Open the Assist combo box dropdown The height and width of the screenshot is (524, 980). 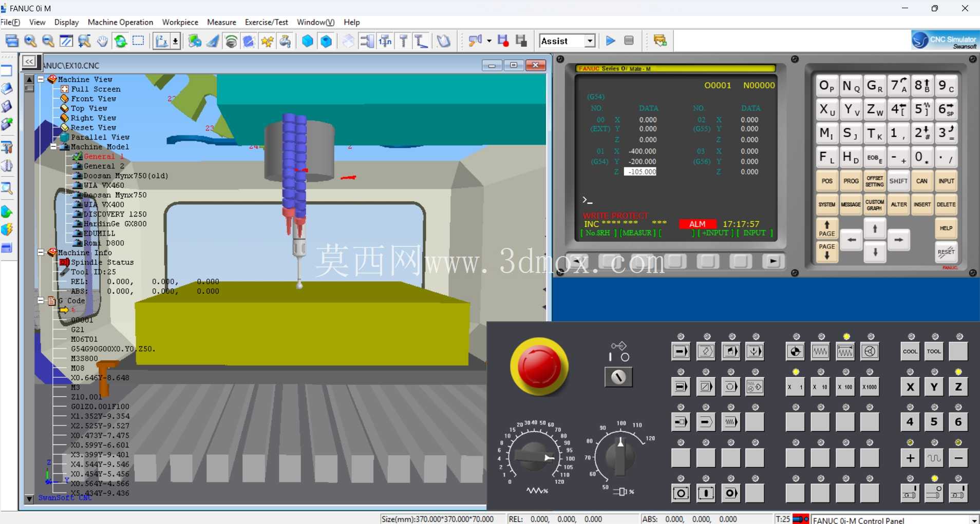coord(590,41)
